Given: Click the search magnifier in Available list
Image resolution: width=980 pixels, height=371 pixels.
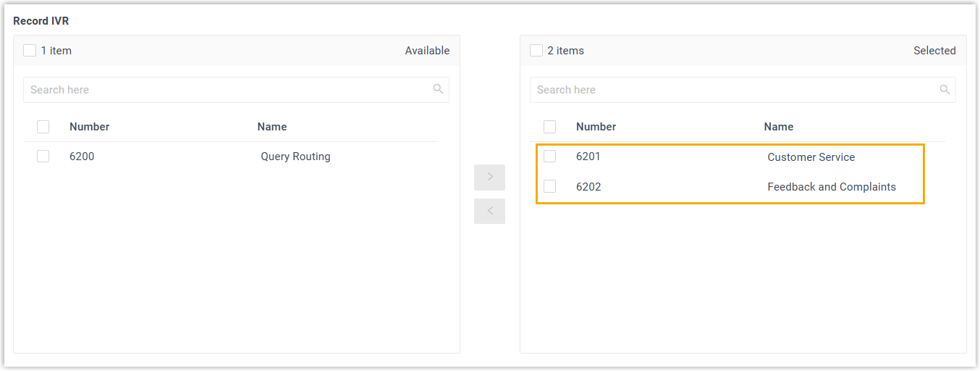Looking at the screenshot, I should pyautogui.click(x=438, y=89).
